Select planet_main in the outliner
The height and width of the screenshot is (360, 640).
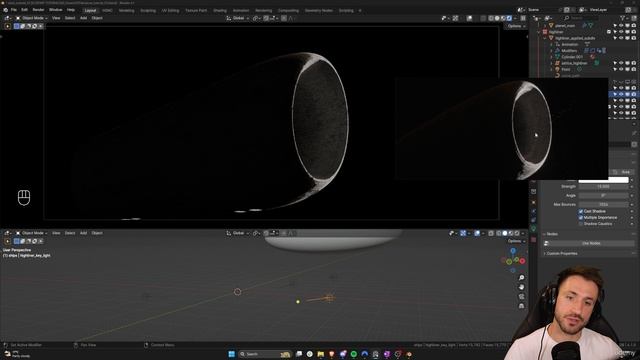click(x=565, y=26)
